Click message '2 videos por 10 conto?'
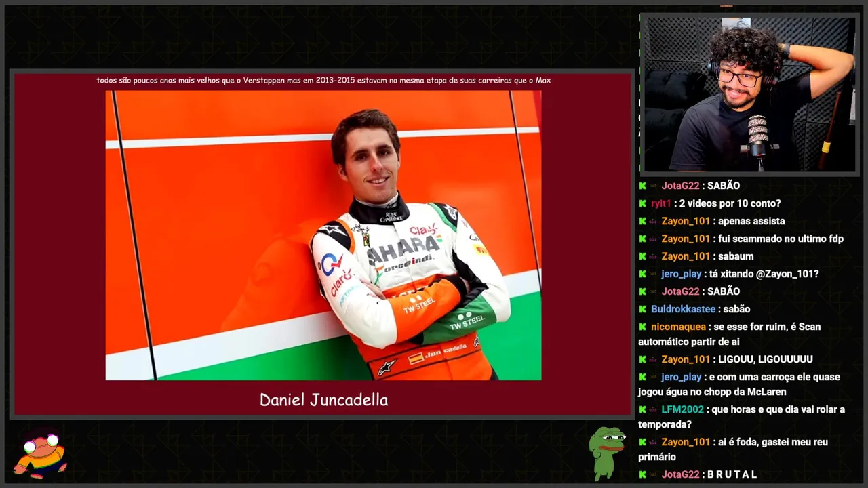Screen dimensions: 868x488 (730, 203)
